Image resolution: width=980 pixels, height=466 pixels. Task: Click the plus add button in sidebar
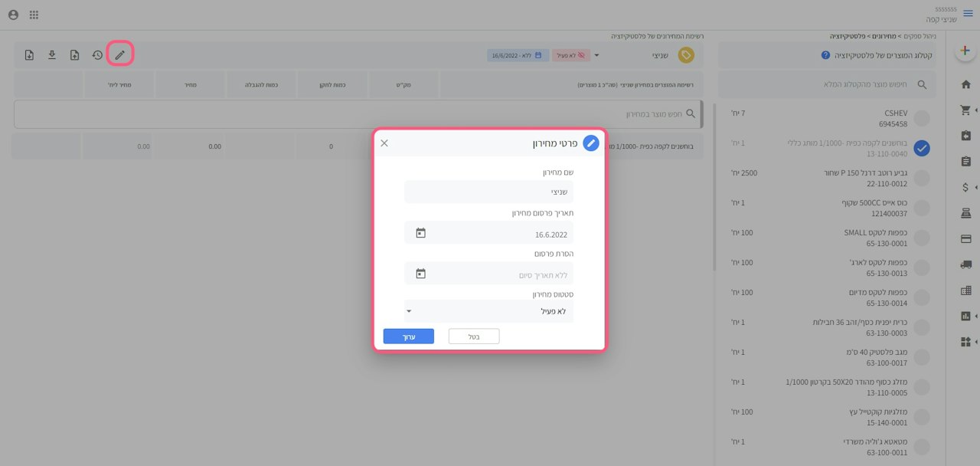point(965,51)
